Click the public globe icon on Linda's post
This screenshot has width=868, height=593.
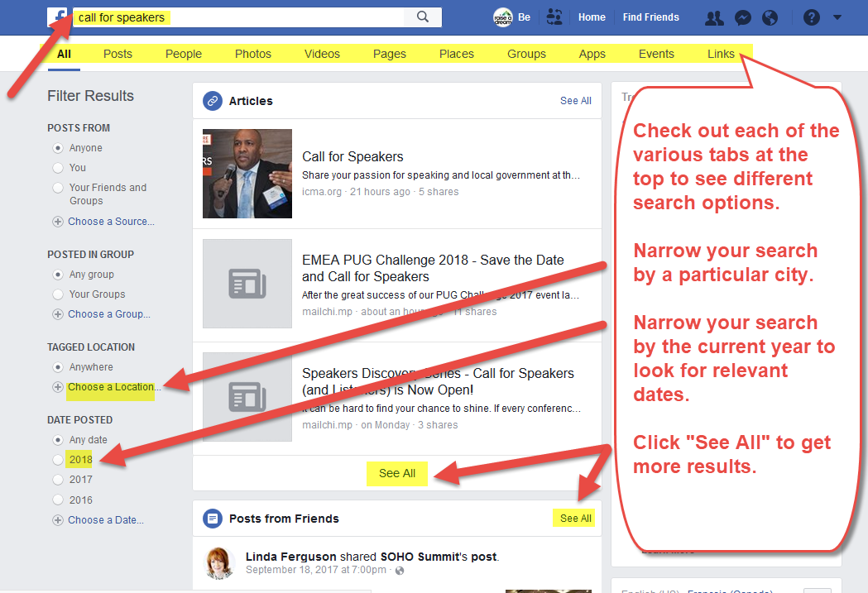point(400,571)
